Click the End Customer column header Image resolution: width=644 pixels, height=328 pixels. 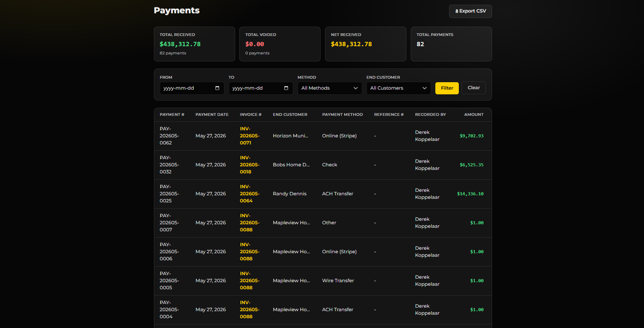pyautogui.click(x=290, y=115)
